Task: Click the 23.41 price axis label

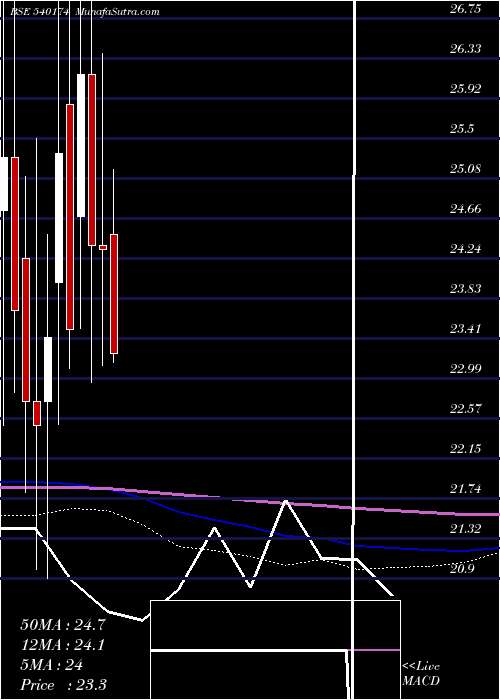Action: click(x=466, y=329)
